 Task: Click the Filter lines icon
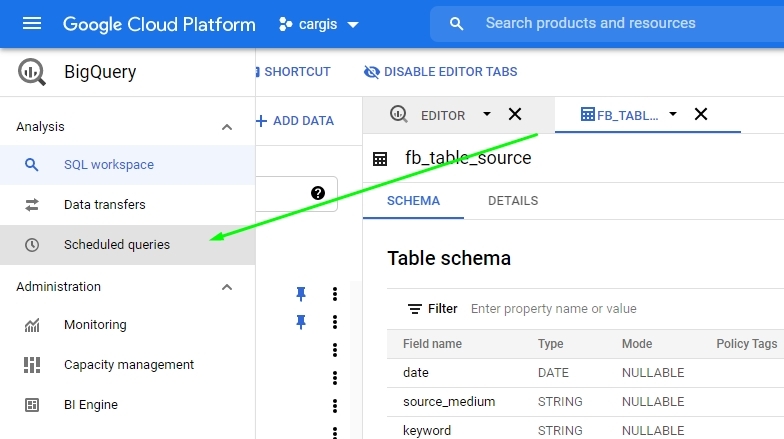[414, 309]
